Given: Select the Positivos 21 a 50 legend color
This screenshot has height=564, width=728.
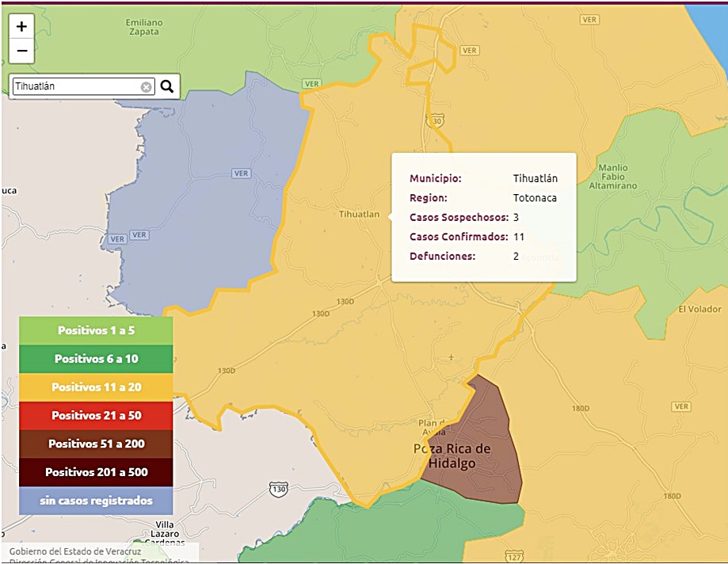Looking at the screenshot, I should [96, 415].
